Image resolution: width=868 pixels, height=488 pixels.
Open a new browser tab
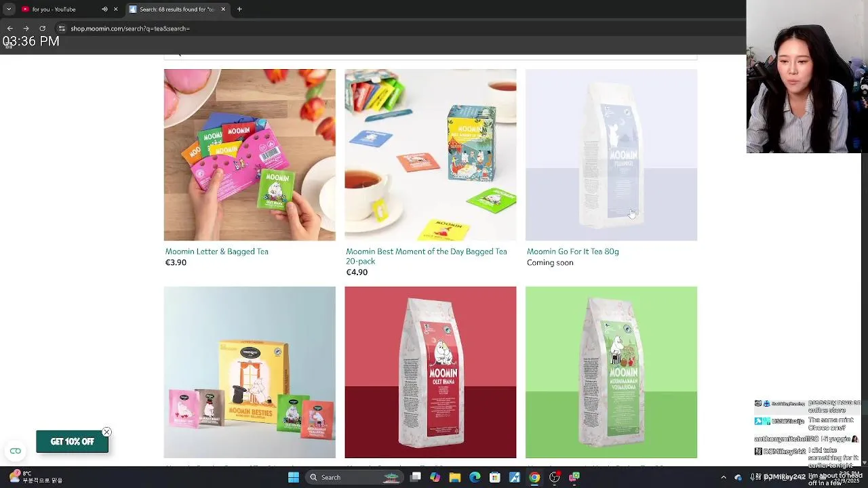click(x=239, y=9)
